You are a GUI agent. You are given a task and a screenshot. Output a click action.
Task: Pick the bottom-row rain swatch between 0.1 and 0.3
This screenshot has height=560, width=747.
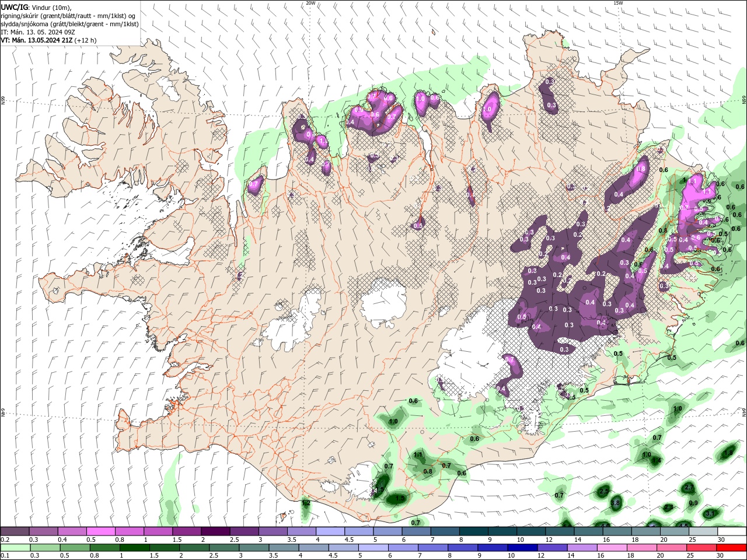coord(15,548)
